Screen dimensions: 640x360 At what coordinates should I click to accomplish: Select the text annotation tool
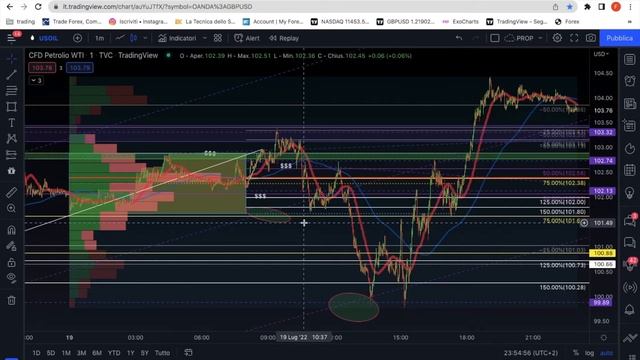pos(11,123)
